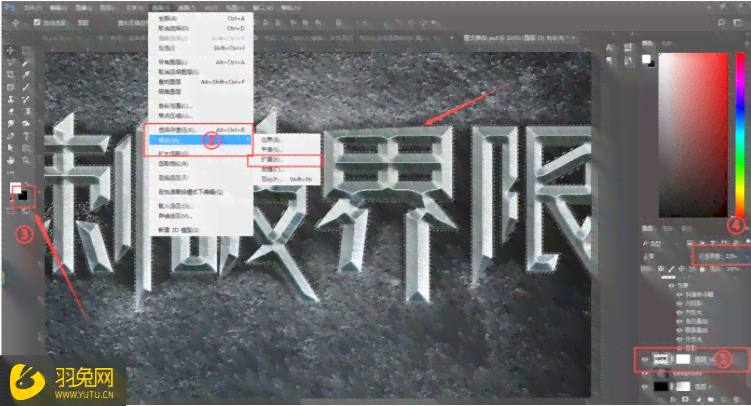The height and width of the screenshot is (406, 751).
Task: Select the Brush tool
Action: (26, 87)
